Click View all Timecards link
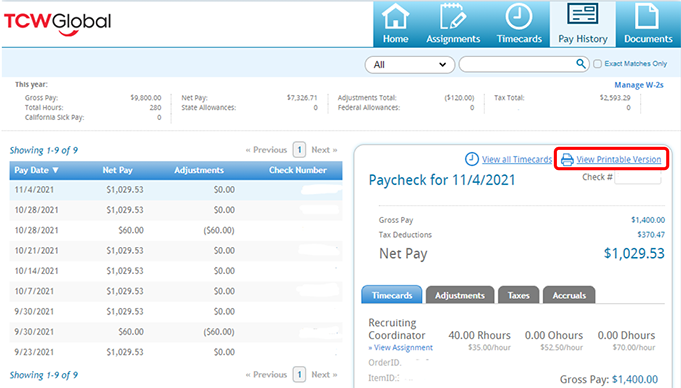 tap(517, 159)
